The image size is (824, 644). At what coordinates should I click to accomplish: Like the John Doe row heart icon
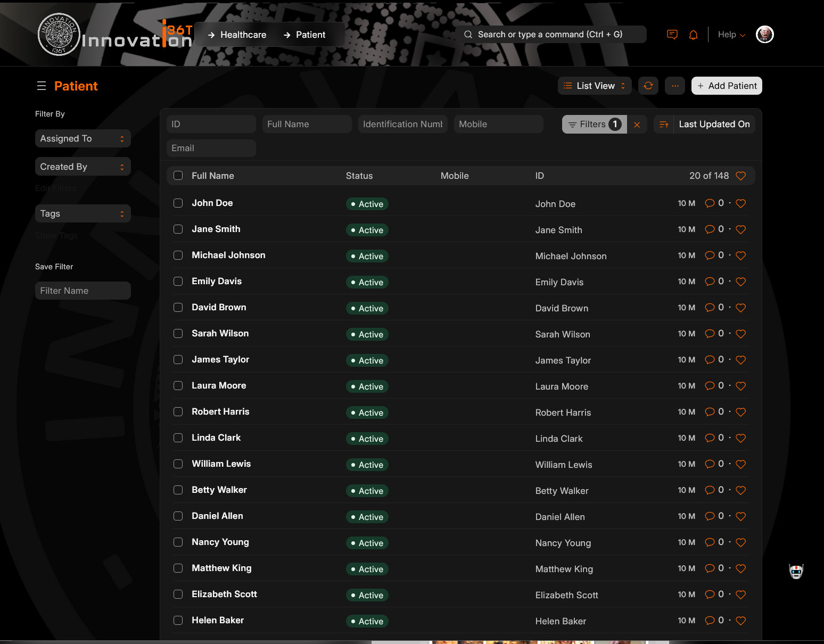coord(740,203)
